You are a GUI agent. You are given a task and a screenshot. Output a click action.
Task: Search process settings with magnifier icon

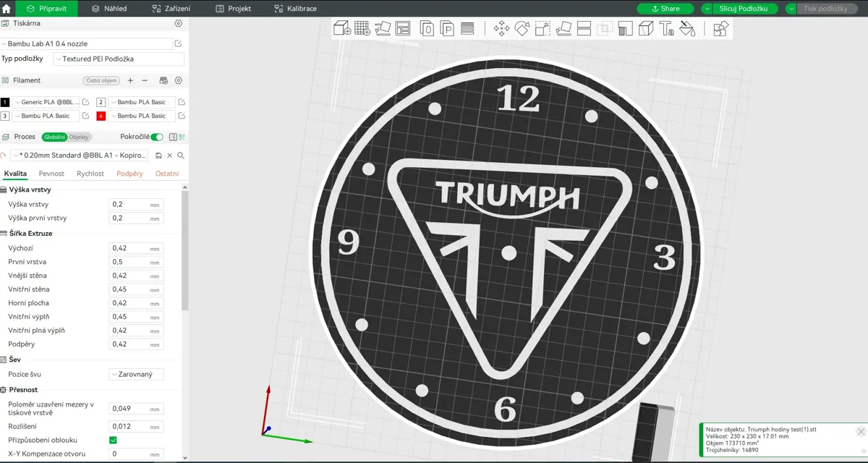tap(181, 156)
